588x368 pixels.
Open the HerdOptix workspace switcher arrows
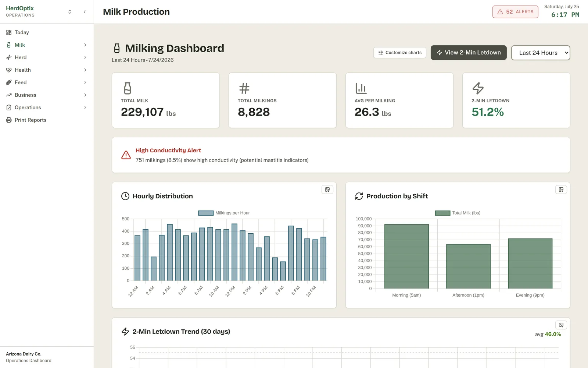pos(70,12)
